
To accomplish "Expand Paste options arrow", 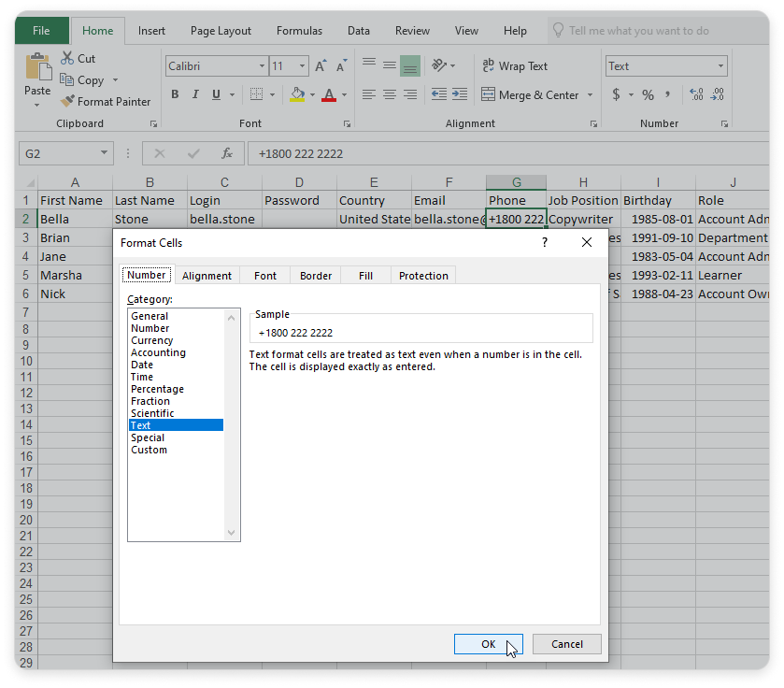I will point(37,106).
